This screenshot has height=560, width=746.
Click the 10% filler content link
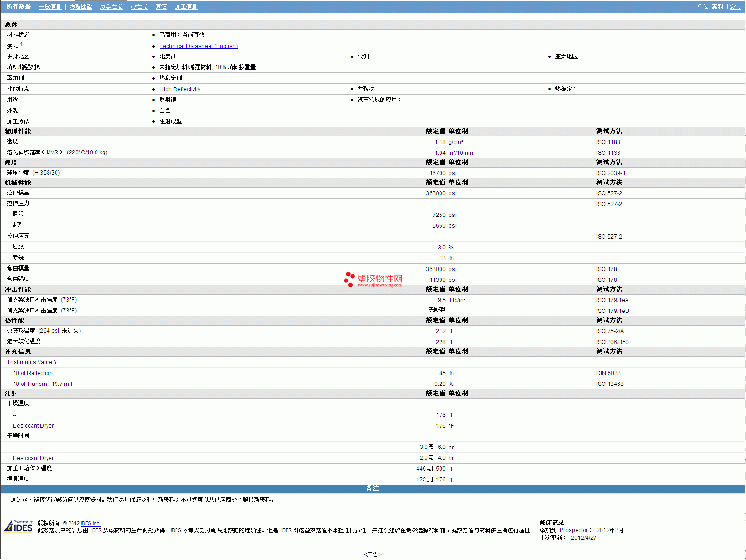click(x=220, y=67)
